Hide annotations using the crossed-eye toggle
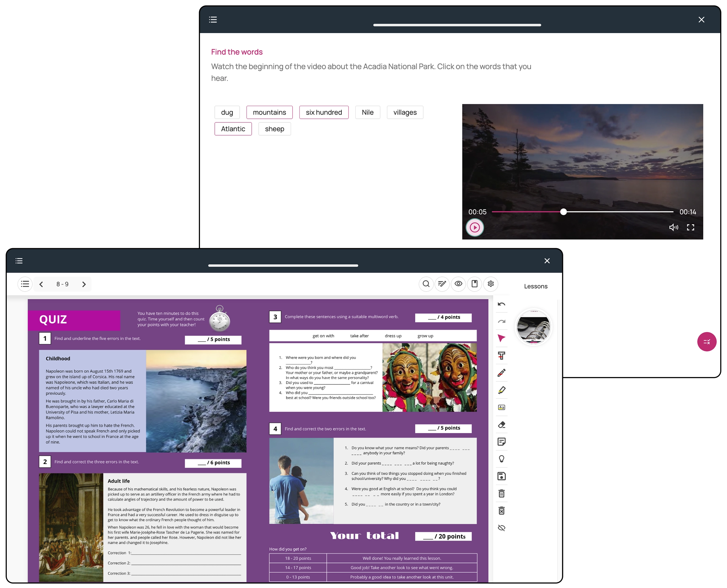727x588 pixels. pyautogui.click(x=502, y=527)
